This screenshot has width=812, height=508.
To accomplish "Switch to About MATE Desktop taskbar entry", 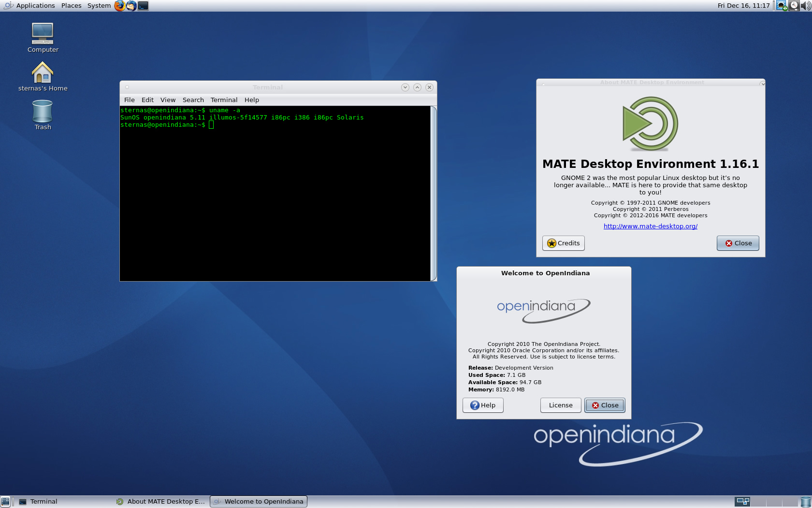I will tap(160, 502).
